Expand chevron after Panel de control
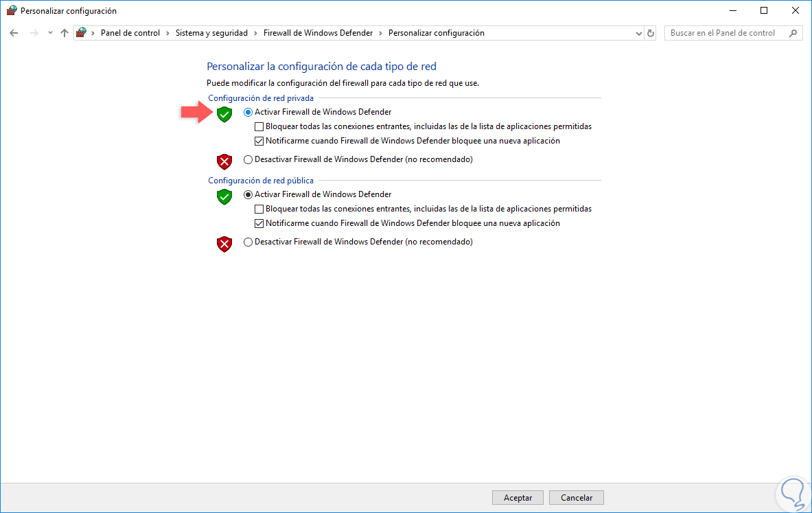 (167, 33)
